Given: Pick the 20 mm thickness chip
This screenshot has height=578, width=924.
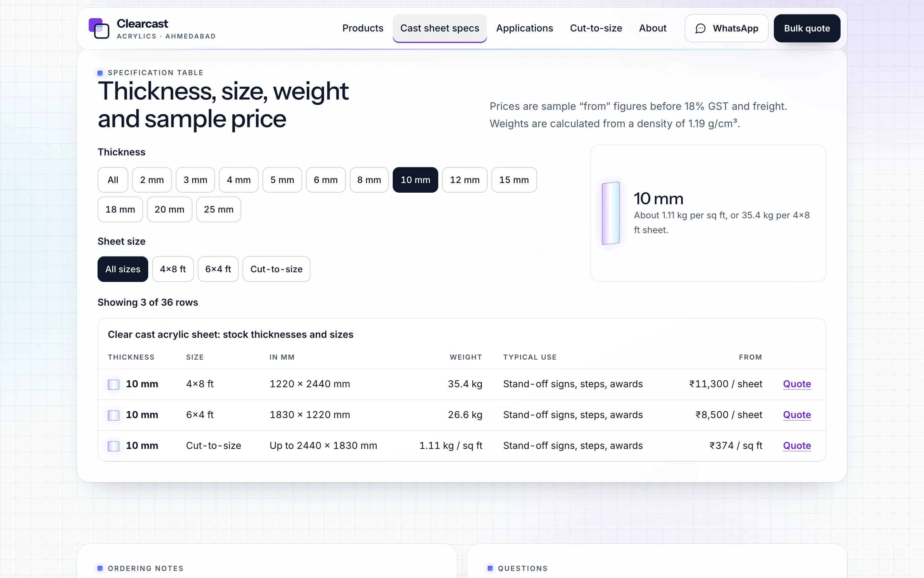Looking at the screenshot, I should [x=169, y=209].
